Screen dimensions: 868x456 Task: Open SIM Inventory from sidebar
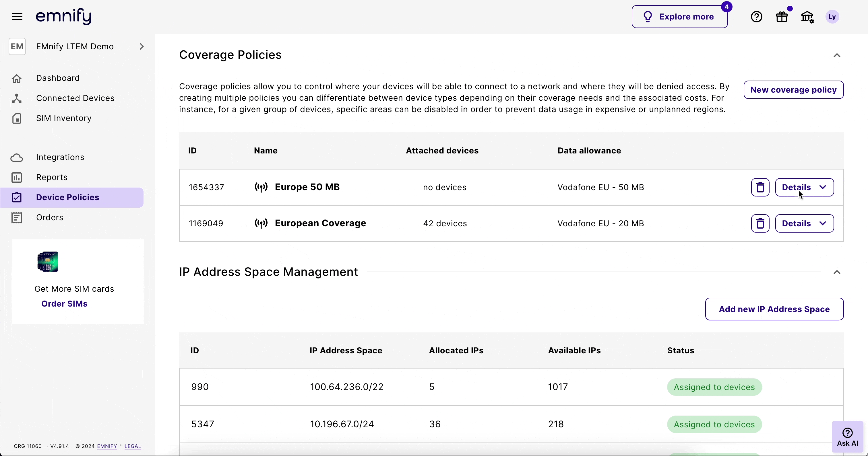pos(64,118)
